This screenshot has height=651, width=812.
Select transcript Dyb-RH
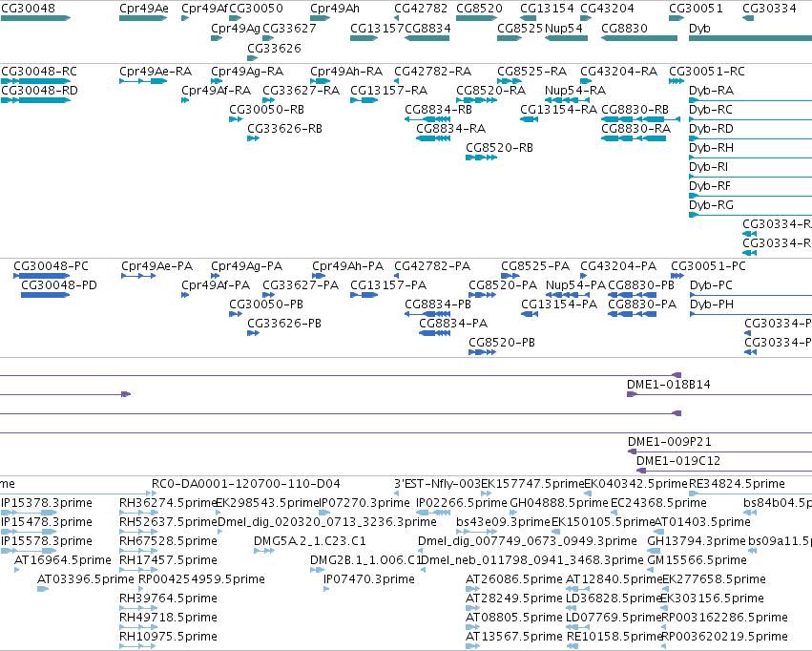click(x=711, y=148)
